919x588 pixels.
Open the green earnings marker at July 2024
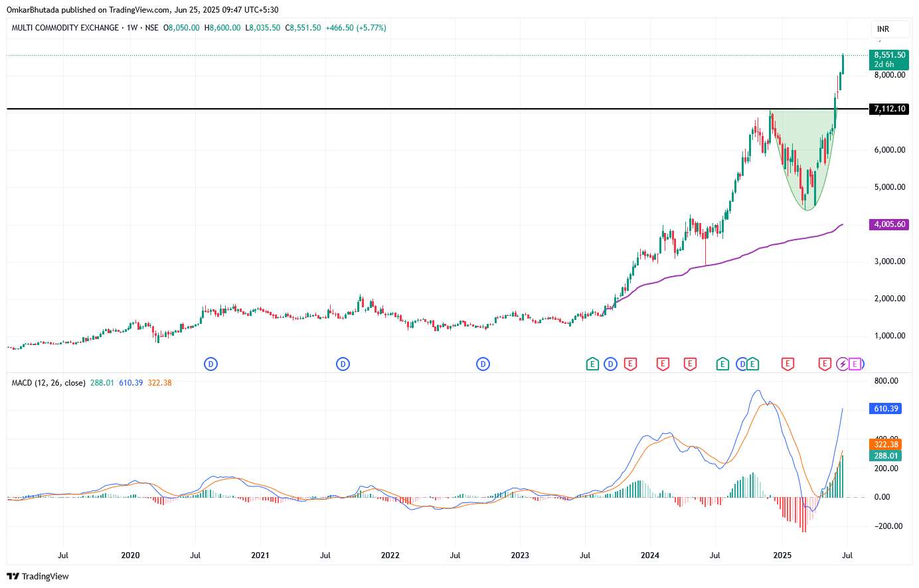tap(722, 364)
